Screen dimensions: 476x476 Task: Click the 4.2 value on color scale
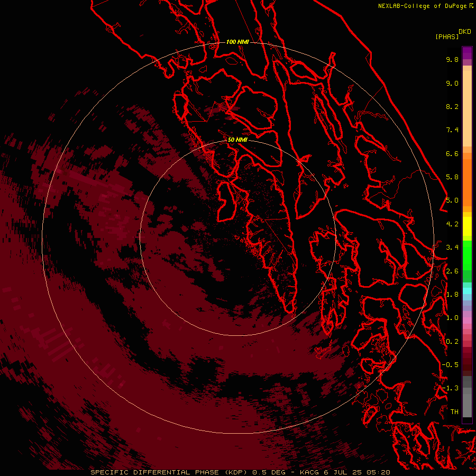[x=452, y=224]
